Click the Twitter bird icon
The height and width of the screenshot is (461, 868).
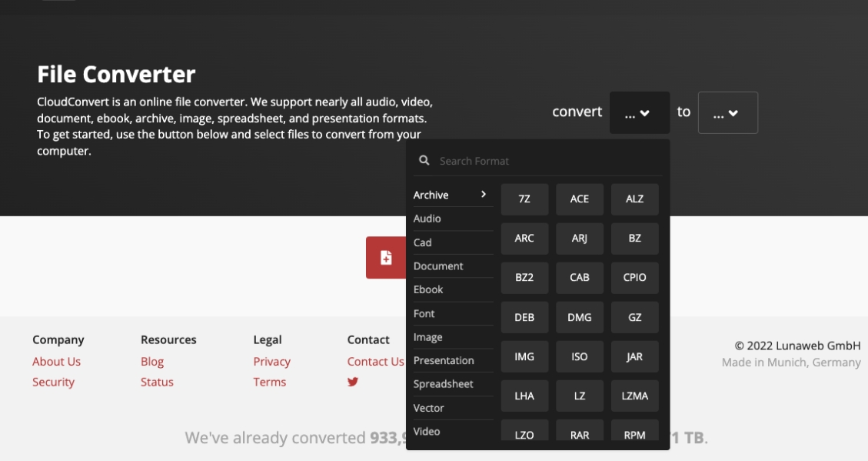[x=353, y=382]
